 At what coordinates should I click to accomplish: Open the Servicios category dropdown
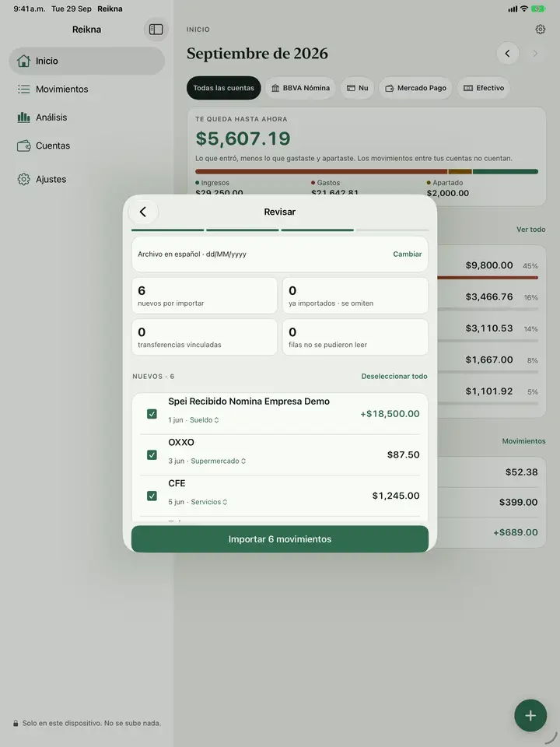pyautogui.click(x=208, y=502)
